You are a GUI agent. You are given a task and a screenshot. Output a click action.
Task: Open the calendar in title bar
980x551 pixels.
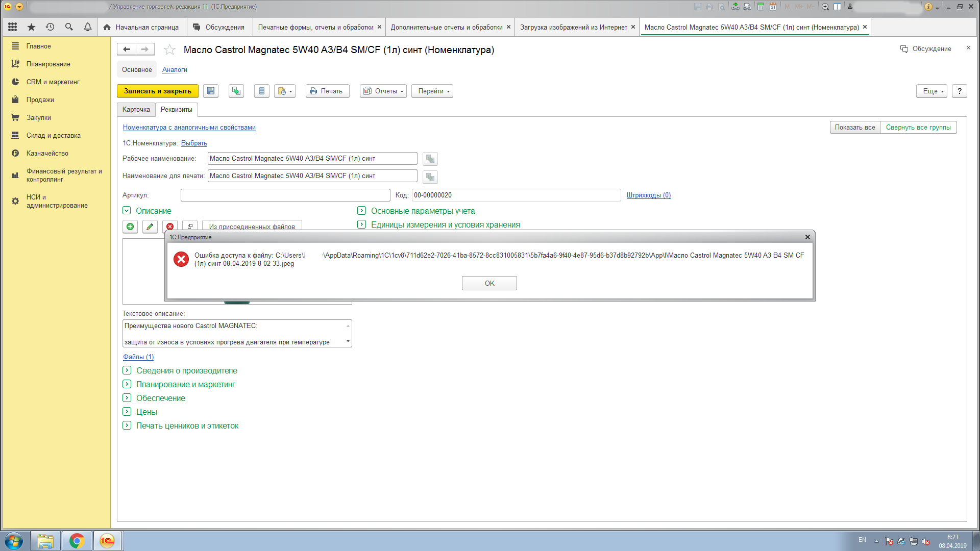tap(773, 7)
